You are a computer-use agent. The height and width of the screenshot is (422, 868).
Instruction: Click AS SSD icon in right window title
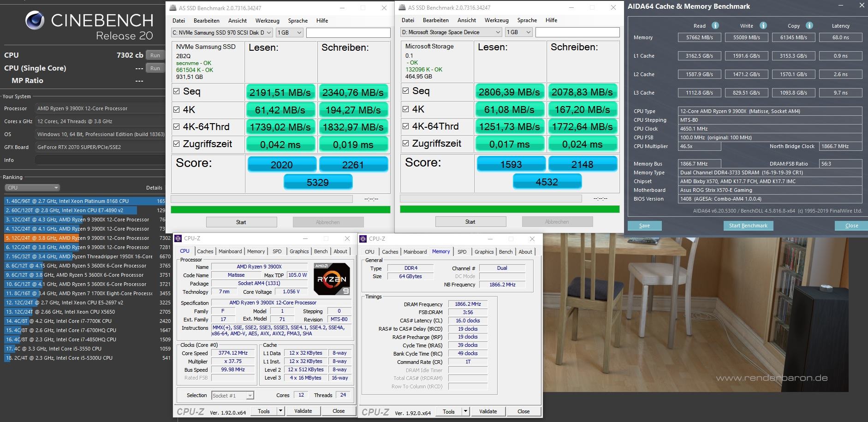tap(402, 8)
